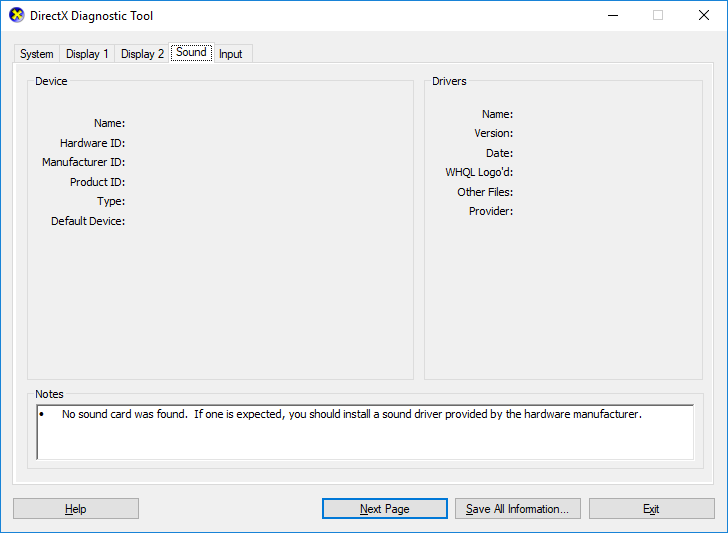Click the Date label in Drivers
Screen dimensions: 728x533
point(500,153)
